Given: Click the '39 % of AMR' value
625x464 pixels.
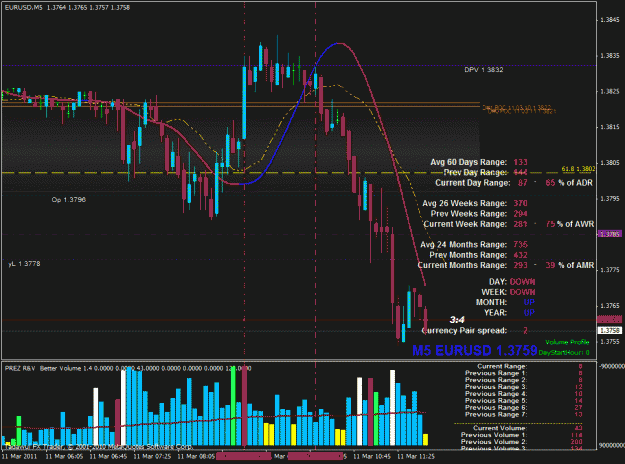Looking at the screenshot, I should click(570, 265).
